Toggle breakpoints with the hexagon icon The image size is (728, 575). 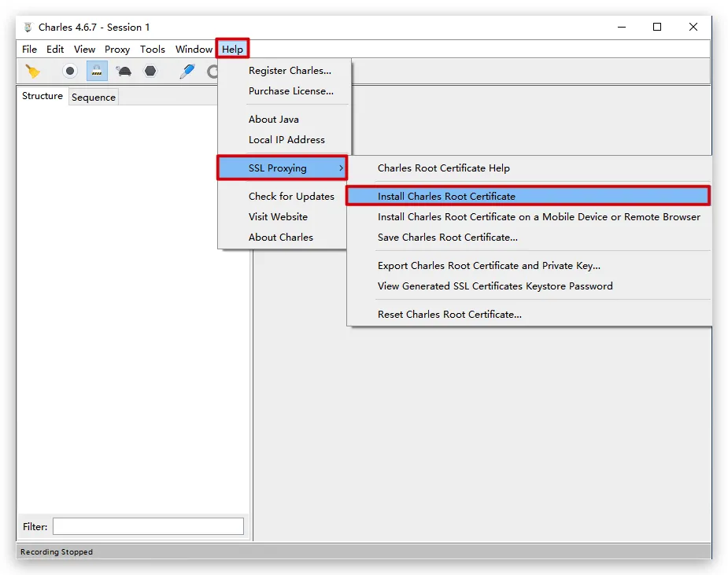[150, 72]
